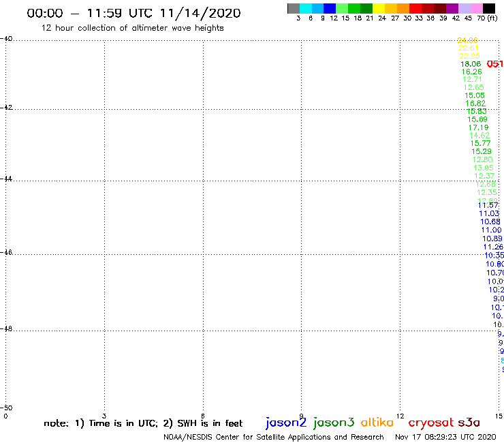Viewport: 504px width, 443px height.
Task: Click the wave height value 18.06
Action: tap(471, 64)
